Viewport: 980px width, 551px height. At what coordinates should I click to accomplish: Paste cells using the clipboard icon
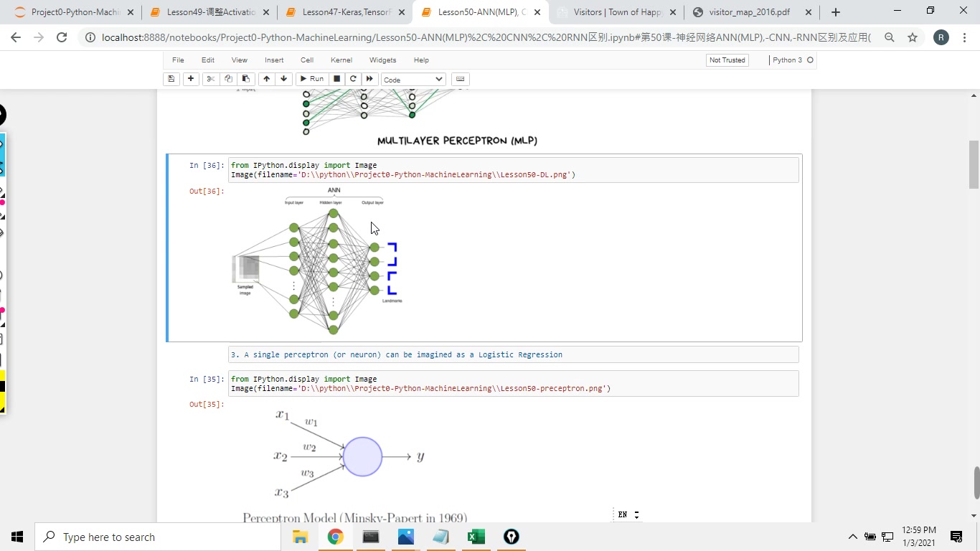[x=245, y=79]
